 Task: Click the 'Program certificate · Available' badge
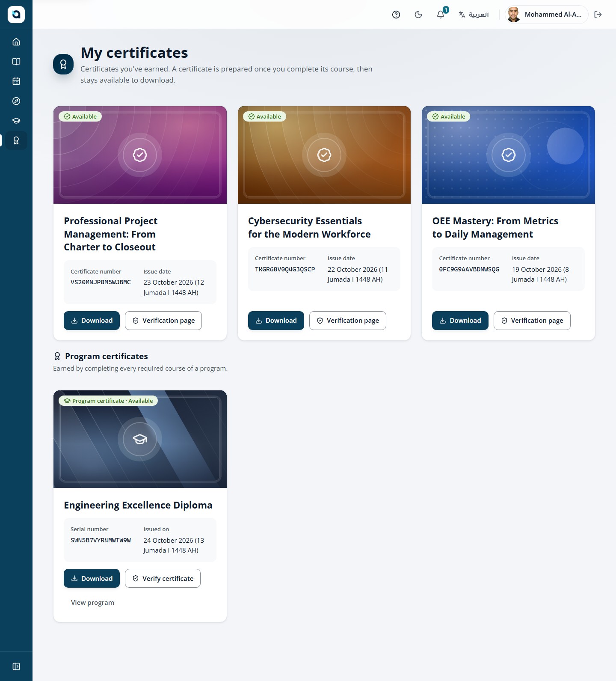(x=108, y=401)
